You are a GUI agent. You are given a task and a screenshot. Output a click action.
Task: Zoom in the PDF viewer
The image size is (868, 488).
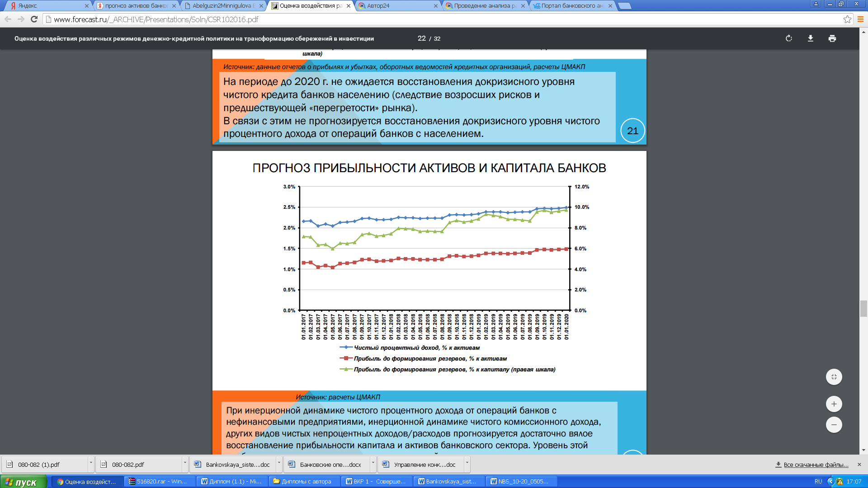pyautogui.click(x=834, y=404)
